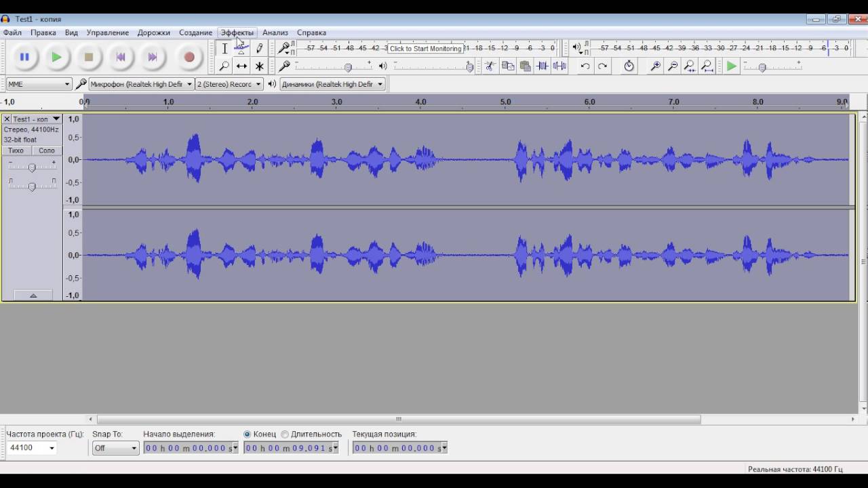Open the Дорожки menu
The height and width of the screenshot is (488, 868).
coord(154,33)
